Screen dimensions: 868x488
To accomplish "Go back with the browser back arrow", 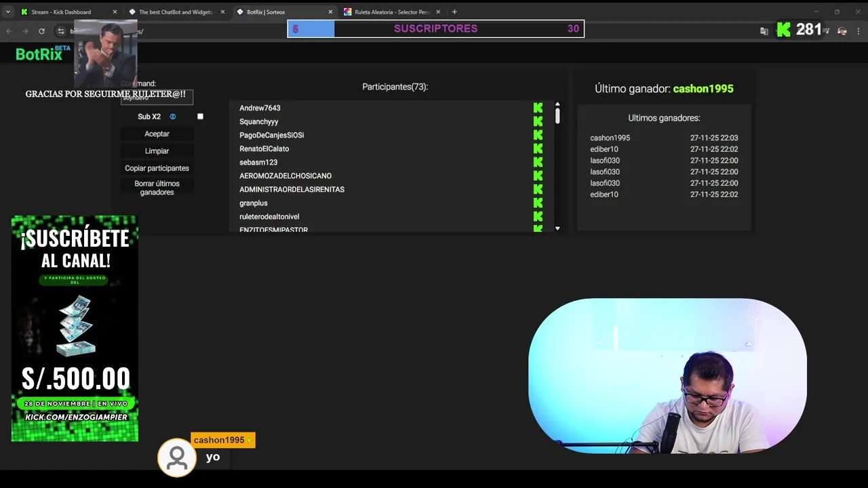I will (9, 30).
